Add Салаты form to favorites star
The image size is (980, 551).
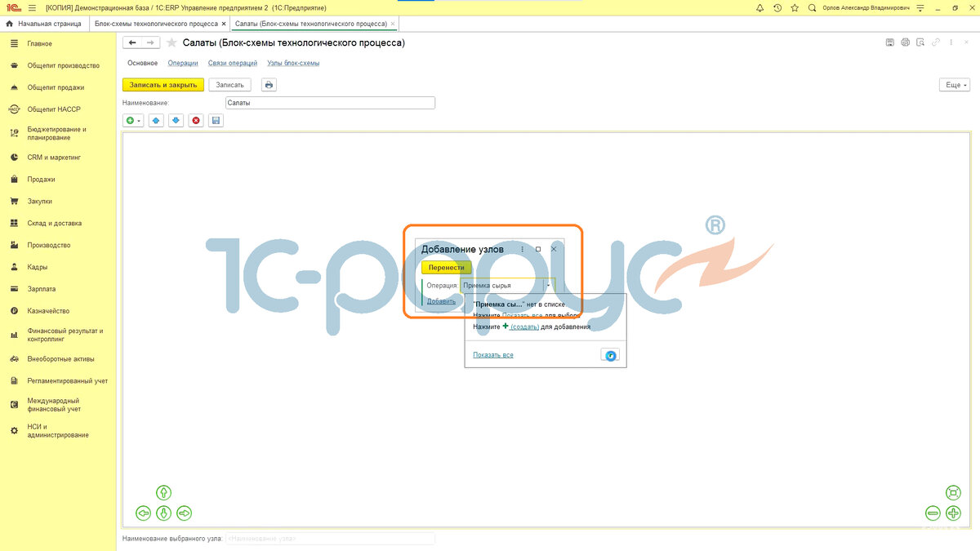171,42
